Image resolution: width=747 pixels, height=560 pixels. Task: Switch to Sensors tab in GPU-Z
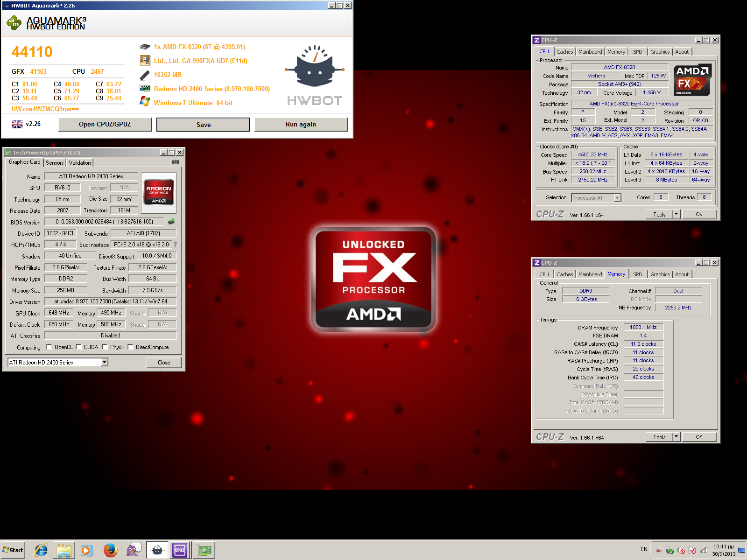55,163
